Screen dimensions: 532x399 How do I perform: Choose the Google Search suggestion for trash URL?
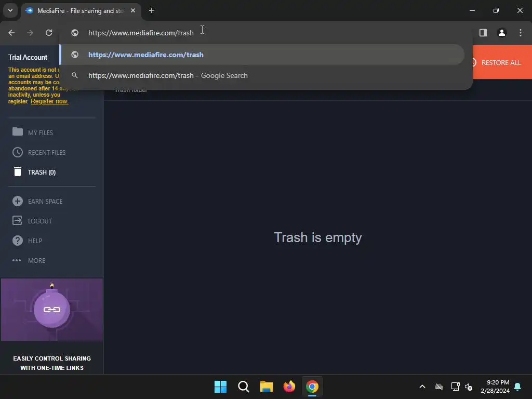coord(262,75)
